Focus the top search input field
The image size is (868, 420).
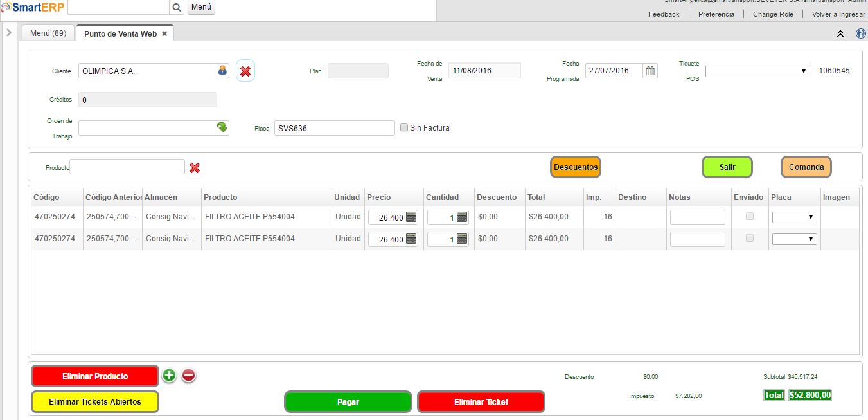pos(119,7)
